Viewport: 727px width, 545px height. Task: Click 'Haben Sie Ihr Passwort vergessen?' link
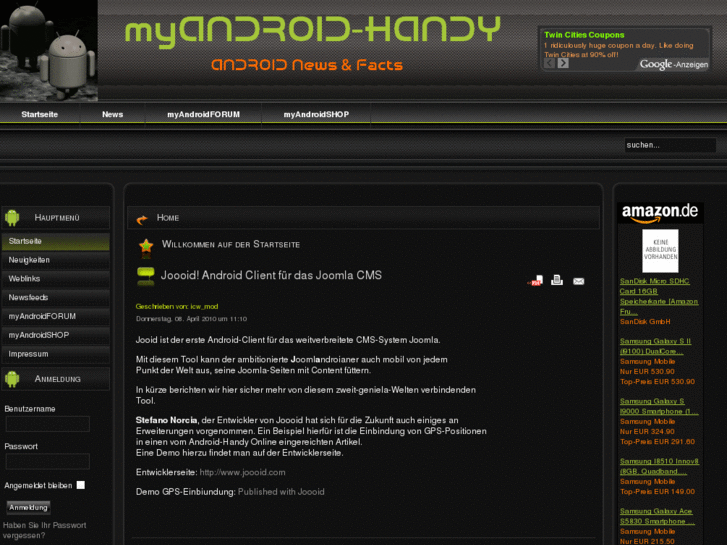[45, 530]
